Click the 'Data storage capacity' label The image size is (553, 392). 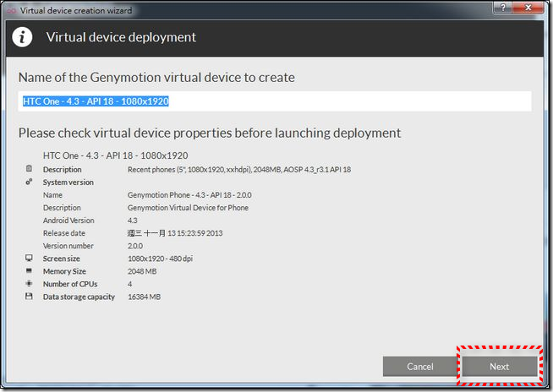click(79, 297)
